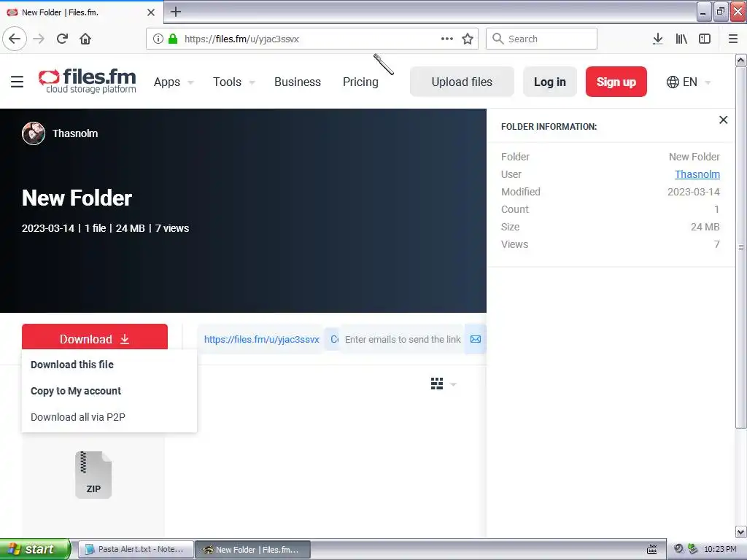Bookmark this page with the star icon
The image size is (747, 560).
[468, 39]
